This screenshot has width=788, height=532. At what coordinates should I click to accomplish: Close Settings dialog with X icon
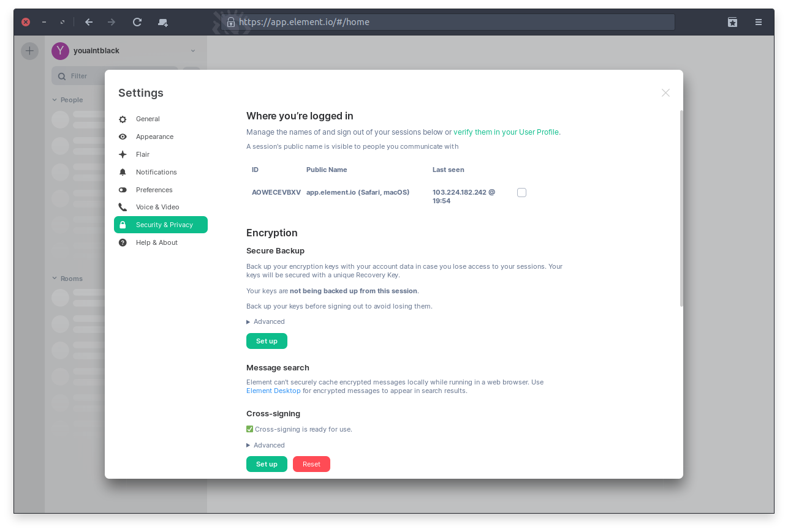pyautogui.click(x=665, y=93)
